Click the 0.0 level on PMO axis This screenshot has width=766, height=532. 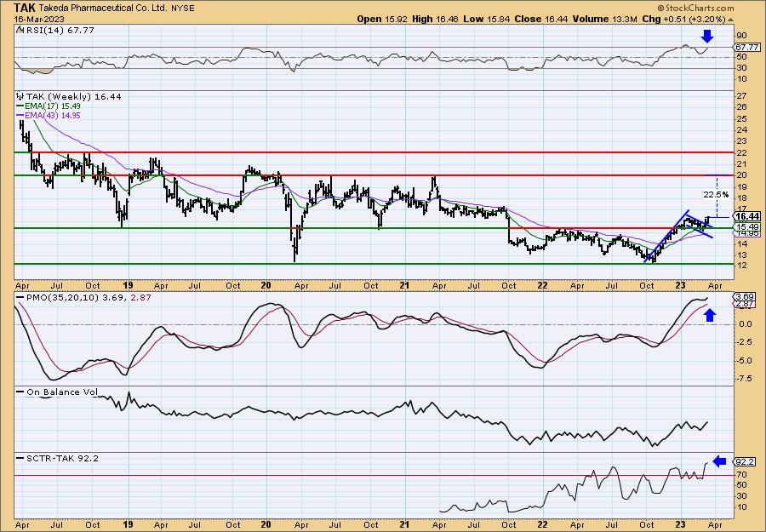pos(746,324)
